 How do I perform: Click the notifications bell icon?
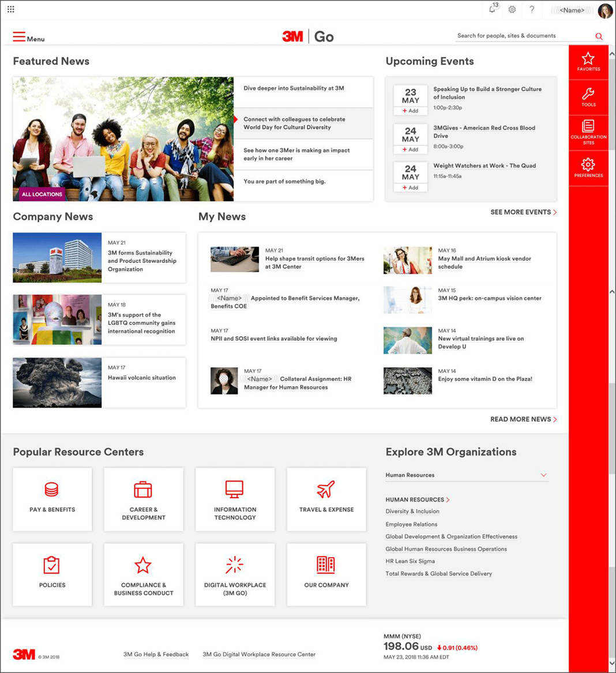tap(492, 10)
